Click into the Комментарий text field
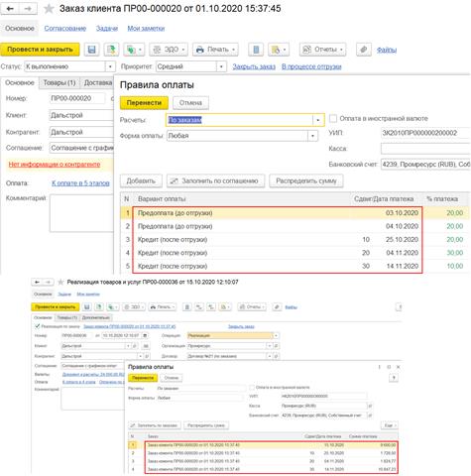The width and height of the screenshot is (471, 476). [81, 213]
